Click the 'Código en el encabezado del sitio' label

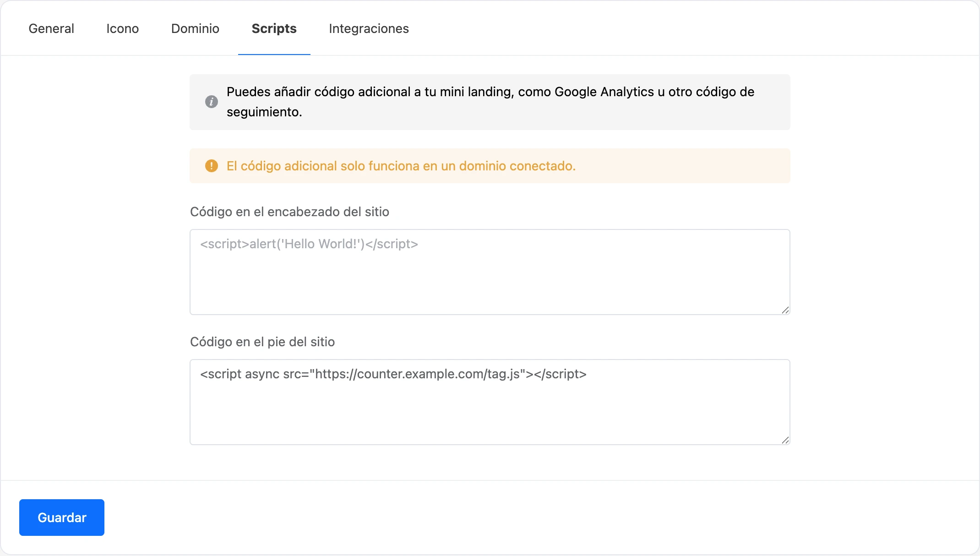click(x=289, y=212)
